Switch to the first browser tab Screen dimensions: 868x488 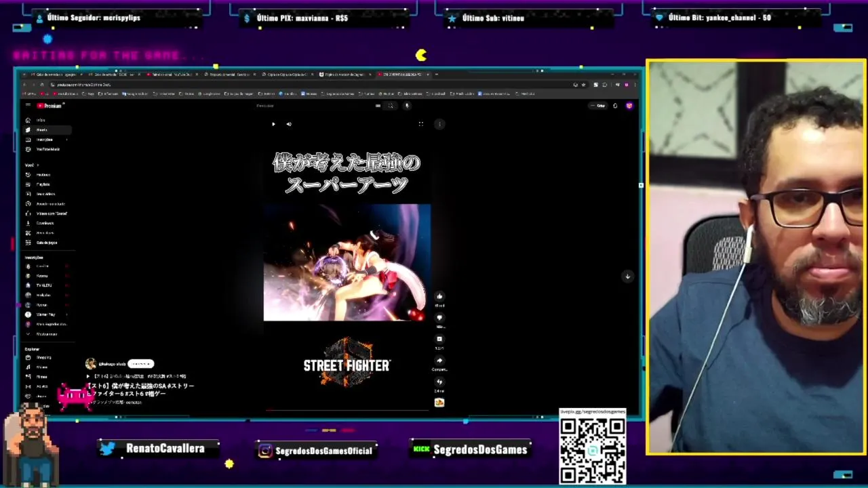(x=56, y=75)
